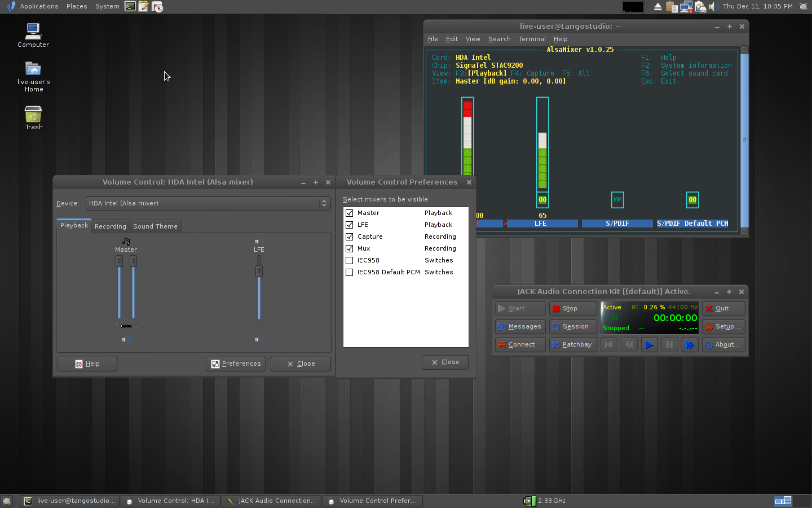Open JACK Connect window
The height and width of the screenshot is (508, 812).
pyautogui.click(x=520, y=345)
